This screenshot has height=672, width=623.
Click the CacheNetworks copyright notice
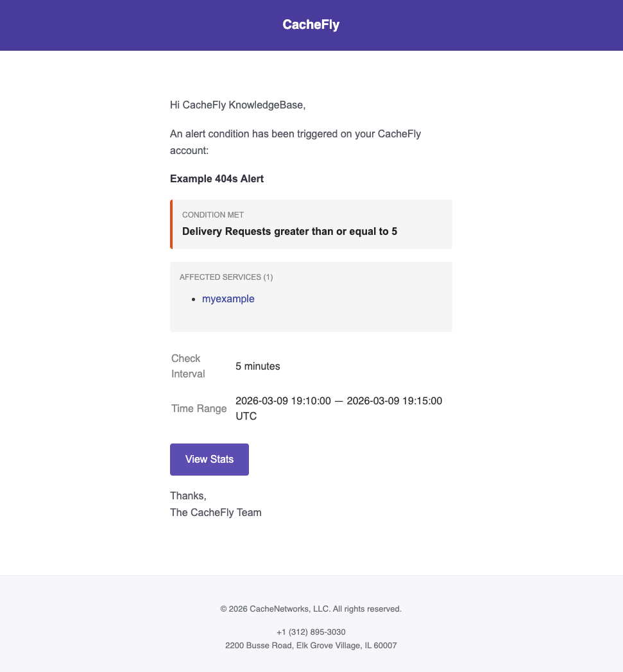pyautogui.click(x=311, y=608)
